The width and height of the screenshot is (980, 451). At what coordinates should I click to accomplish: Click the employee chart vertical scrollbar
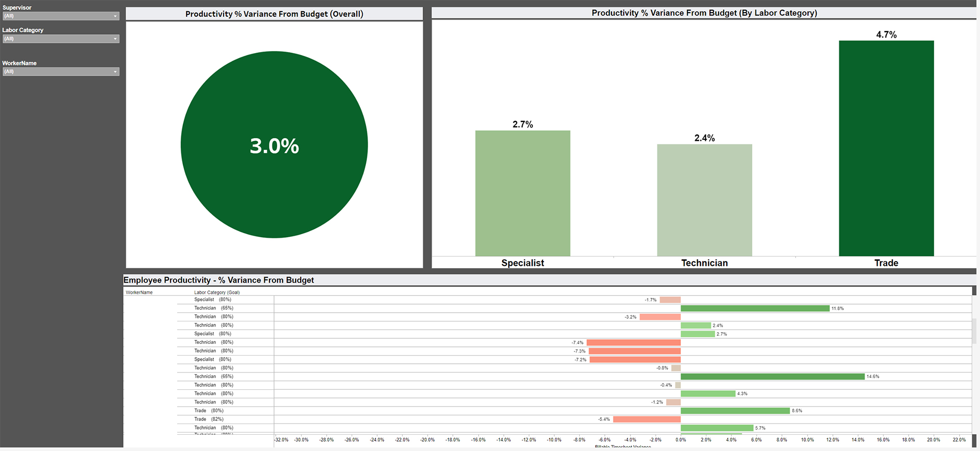[x=974, y=332]
